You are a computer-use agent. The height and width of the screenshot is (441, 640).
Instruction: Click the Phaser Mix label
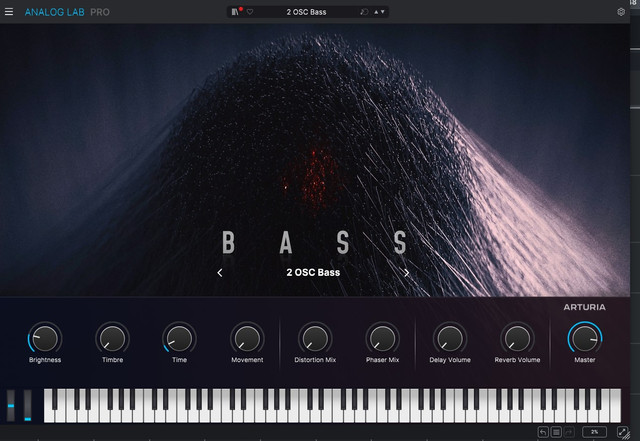point(382,360)
